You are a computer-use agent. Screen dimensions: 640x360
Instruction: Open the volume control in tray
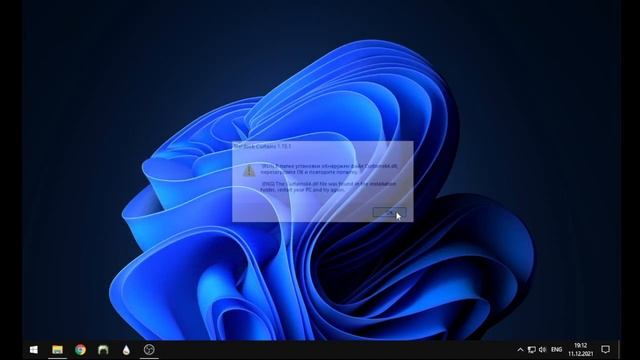click(x=542, y=350)
